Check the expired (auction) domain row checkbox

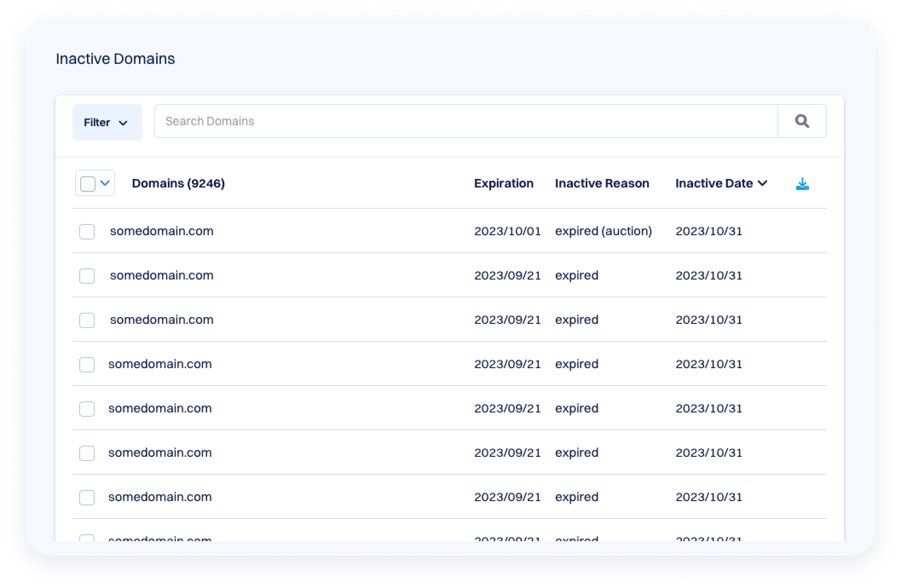[87, 232]
